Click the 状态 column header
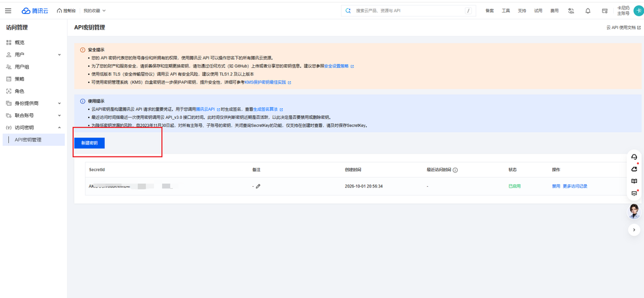This screenshot has height=298, width=644. coord(513,170)
